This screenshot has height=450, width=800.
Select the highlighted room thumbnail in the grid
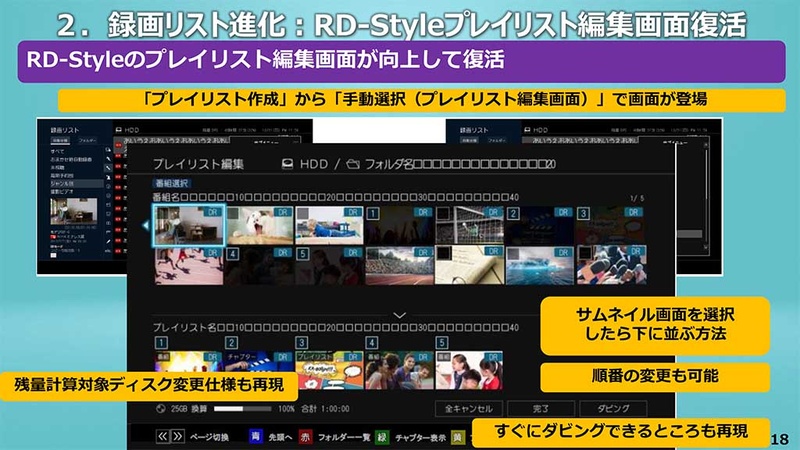tap(189, 225)
